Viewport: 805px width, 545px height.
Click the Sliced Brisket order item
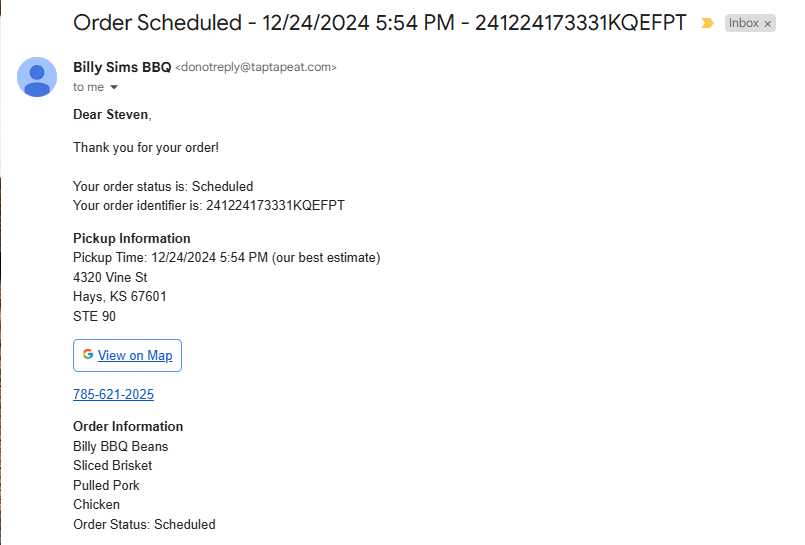coord(112,465)
